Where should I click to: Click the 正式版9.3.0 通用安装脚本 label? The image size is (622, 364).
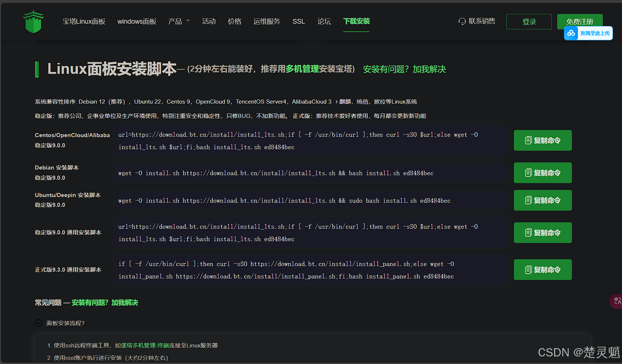click(68, 270)
